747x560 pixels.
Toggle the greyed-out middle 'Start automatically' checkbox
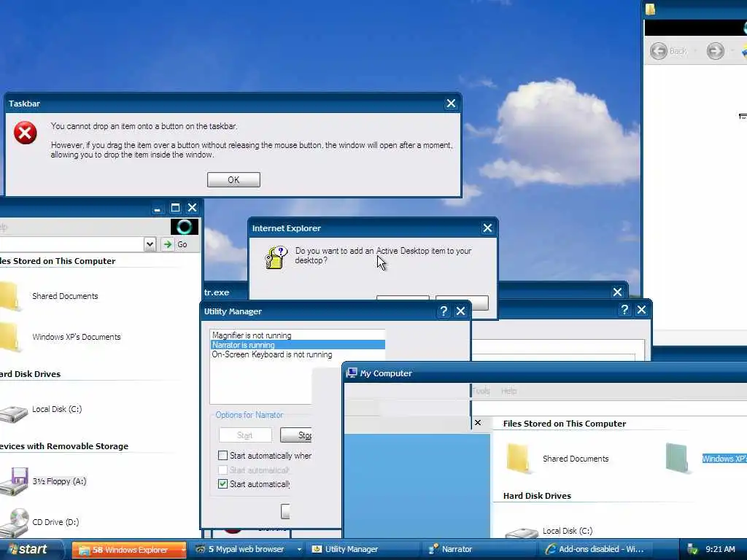click(x=222, y=470)
